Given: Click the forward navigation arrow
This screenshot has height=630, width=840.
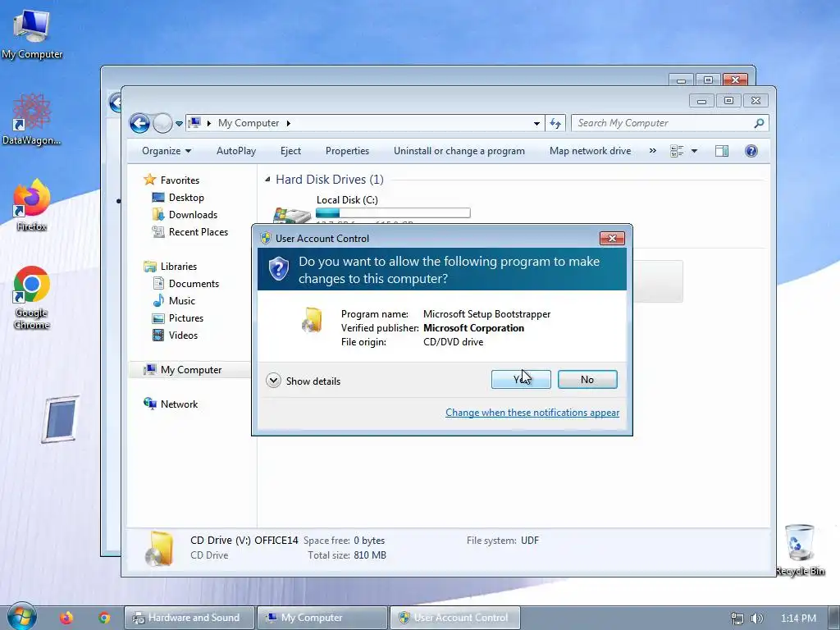Looking at the screenshot, I should [x=162, y=123].
